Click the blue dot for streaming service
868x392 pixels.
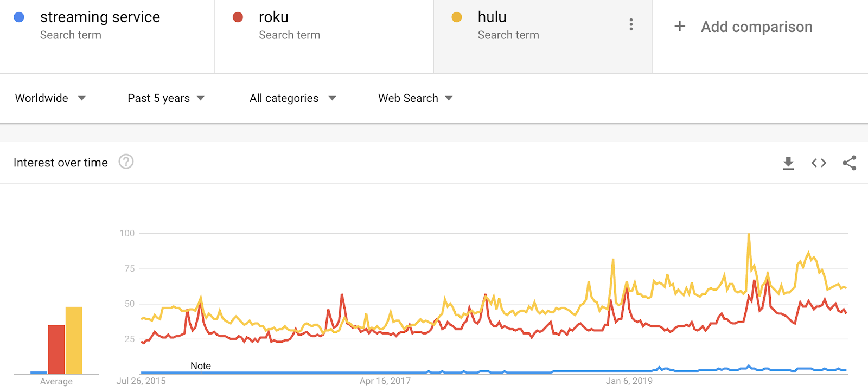19,17
